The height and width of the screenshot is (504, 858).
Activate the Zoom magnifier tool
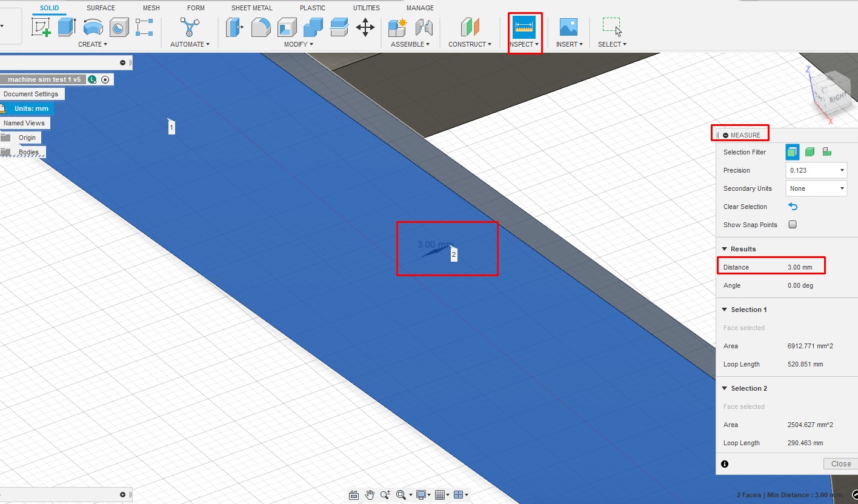coord(385,494)
